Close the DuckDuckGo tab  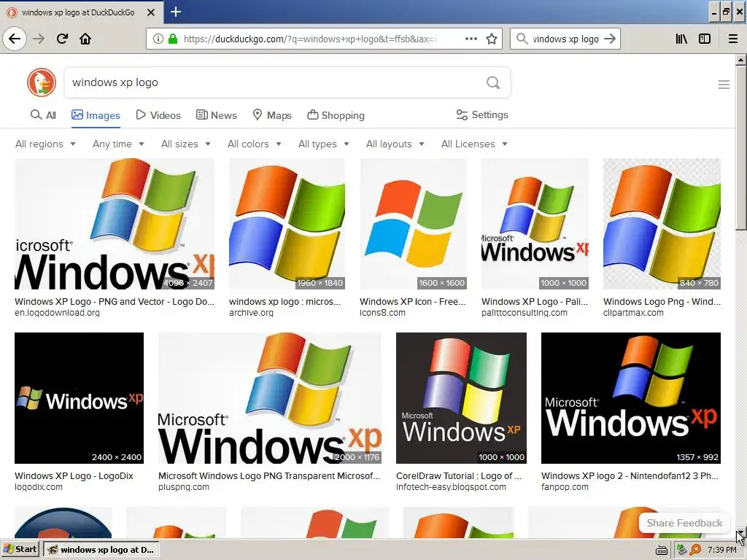click(x=151, y=12)
